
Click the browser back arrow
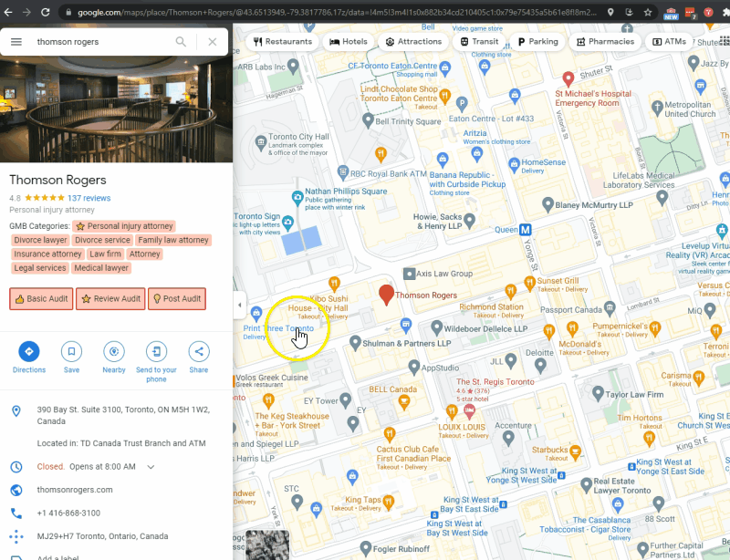coord(8,13)
